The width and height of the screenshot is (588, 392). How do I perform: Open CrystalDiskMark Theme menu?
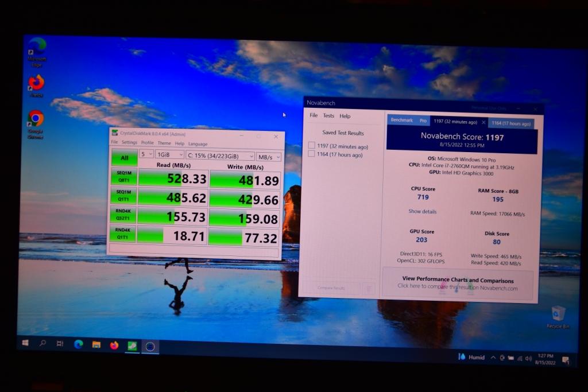[x=164, y=143]
